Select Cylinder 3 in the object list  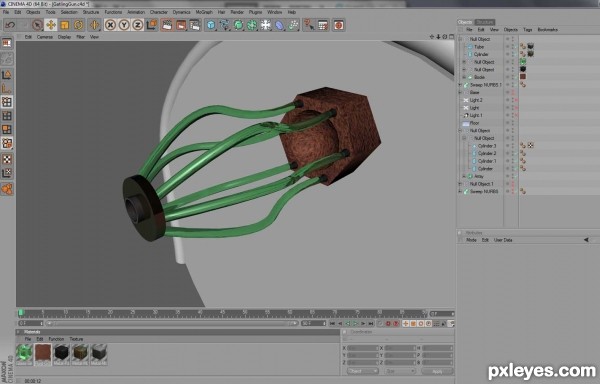point(487,146)
